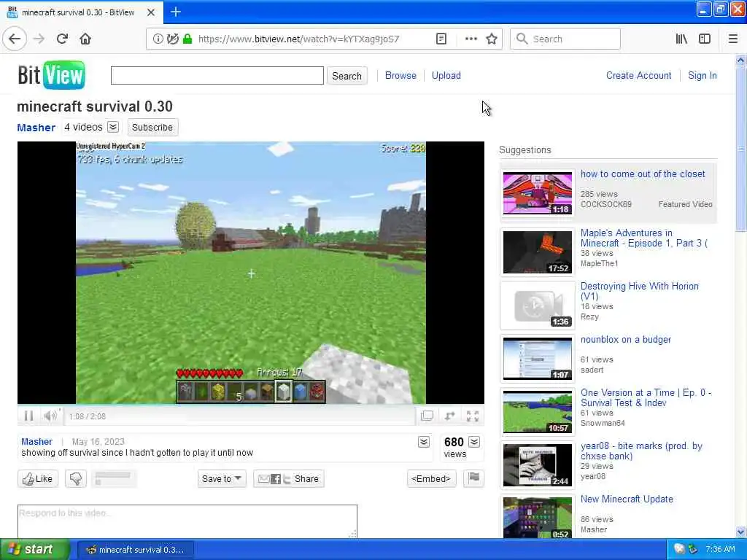This screenshot has width=747, height=560.
Task: Go to Create Account
Action: coord(639,75)
